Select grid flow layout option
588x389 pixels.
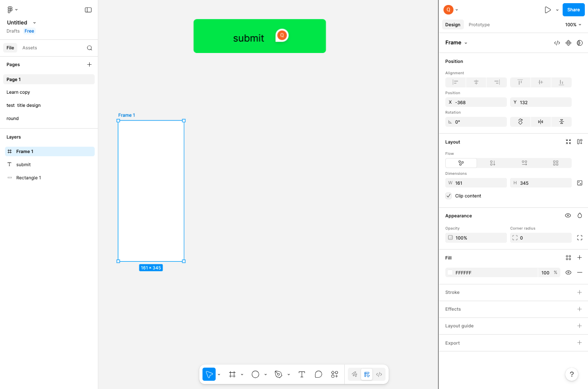(556, 163)
